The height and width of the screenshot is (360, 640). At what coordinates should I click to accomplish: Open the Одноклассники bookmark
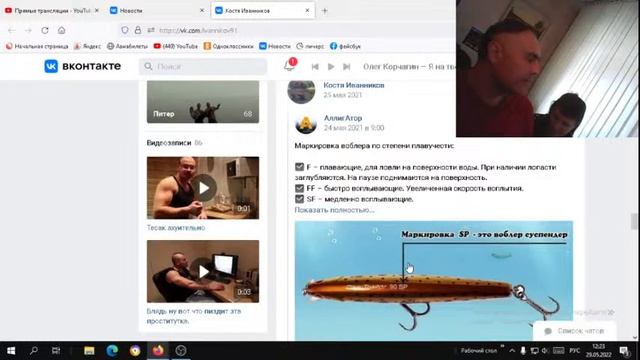(229, 46)
